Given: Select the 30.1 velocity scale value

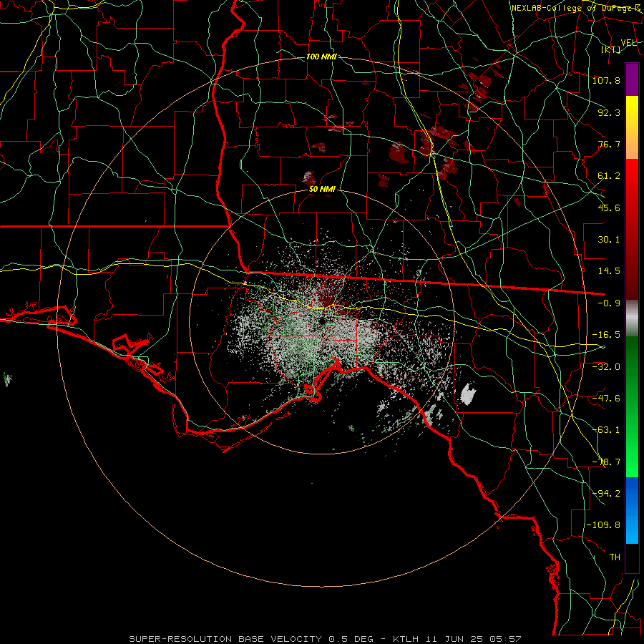Looking at the screenshot, I should [x=609, y=240].
